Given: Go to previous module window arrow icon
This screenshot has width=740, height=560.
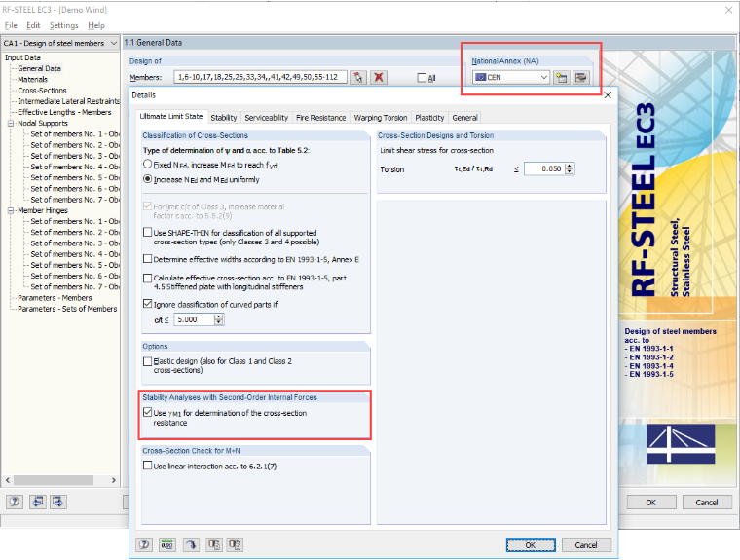Looking at the screenshot, I should tap(37, 502).
